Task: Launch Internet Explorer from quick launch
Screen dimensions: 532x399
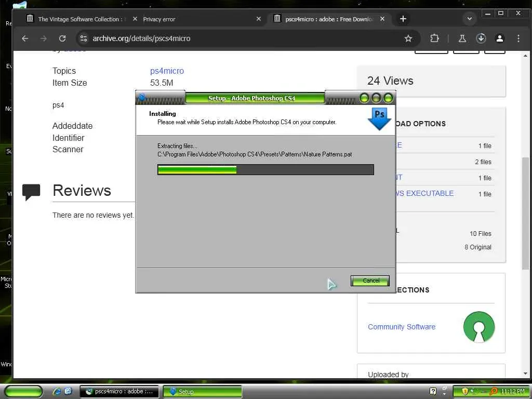Action: (x=57, y=391)
